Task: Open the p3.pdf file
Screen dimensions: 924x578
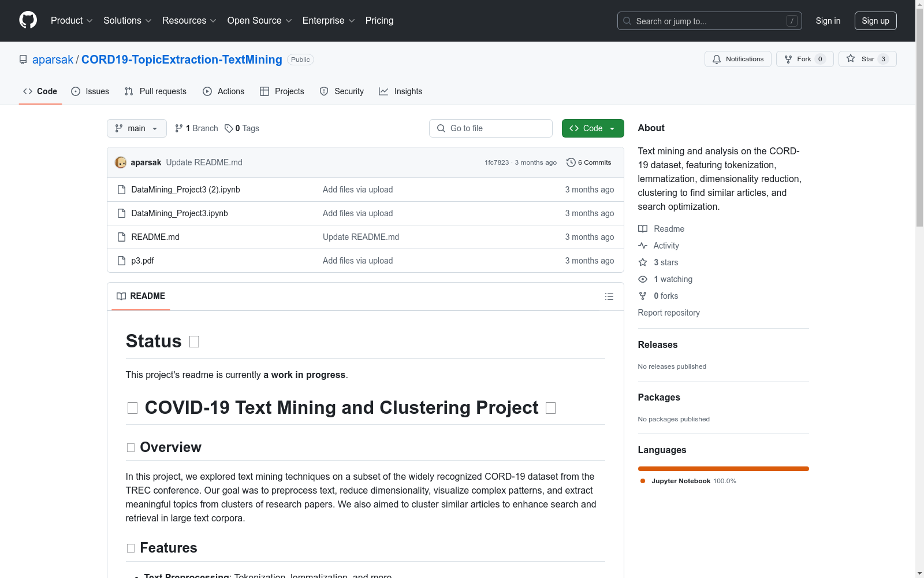Action: (143, 261)
